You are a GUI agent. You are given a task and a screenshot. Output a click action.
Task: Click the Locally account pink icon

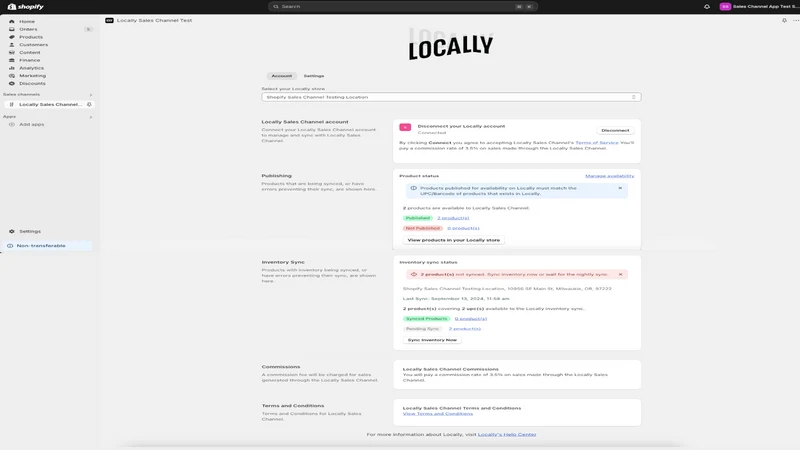[x=405, y=127]
